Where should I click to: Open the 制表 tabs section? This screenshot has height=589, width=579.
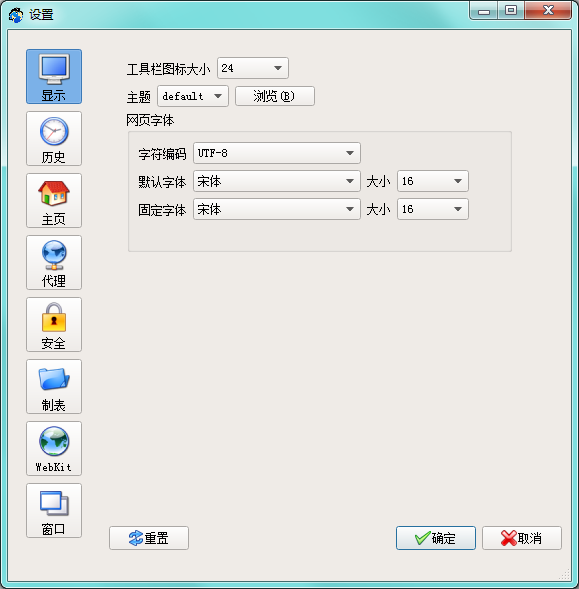click(54, 387)
